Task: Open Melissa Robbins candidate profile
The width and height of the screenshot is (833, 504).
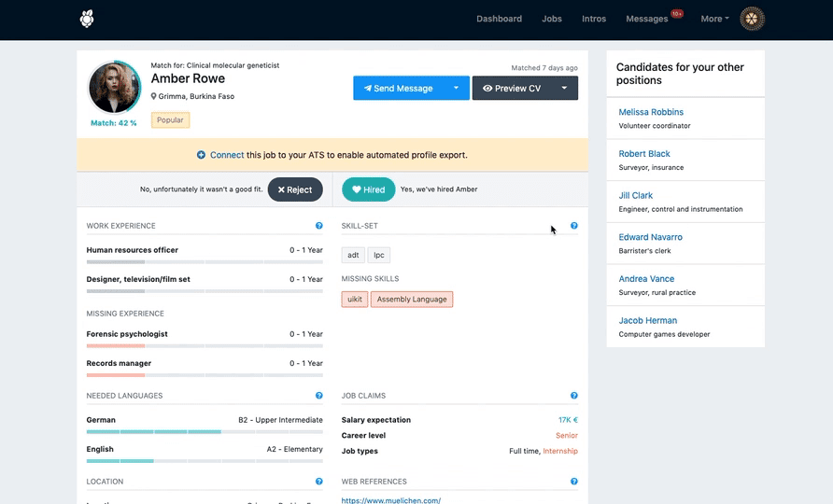Action: 651,112
